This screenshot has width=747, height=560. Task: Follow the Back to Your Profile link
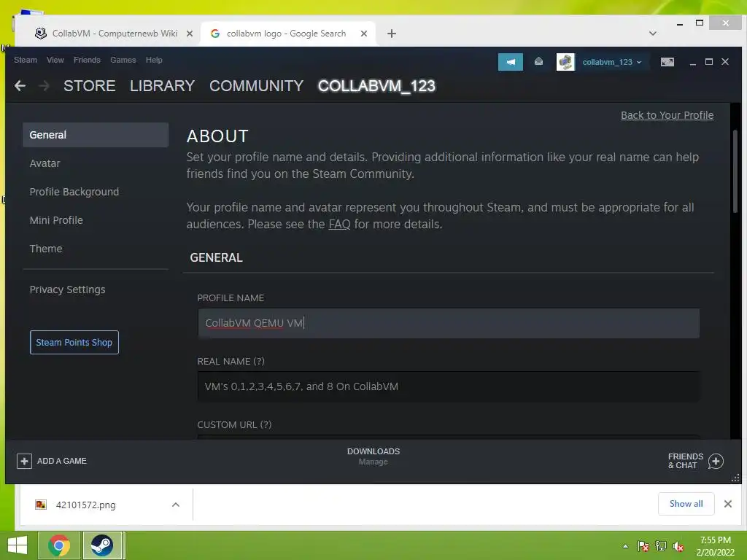pyautogui.click(x=667, y=115)
